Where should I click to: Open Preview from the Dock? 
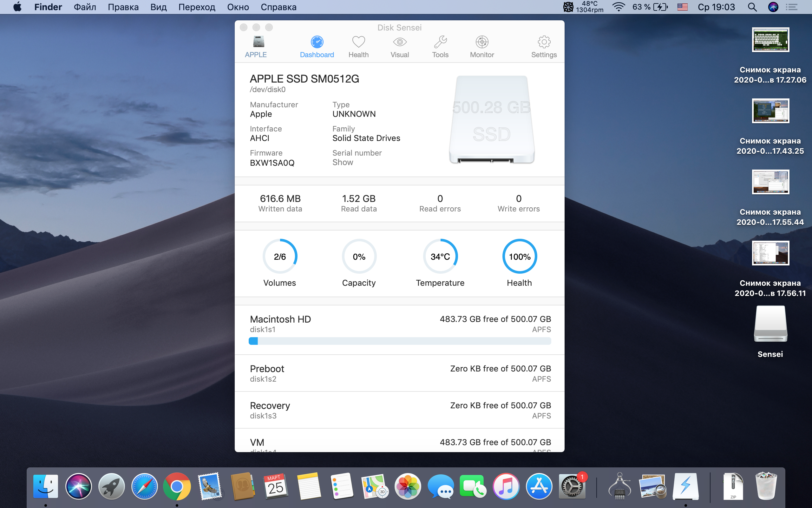tap(652, 486)
